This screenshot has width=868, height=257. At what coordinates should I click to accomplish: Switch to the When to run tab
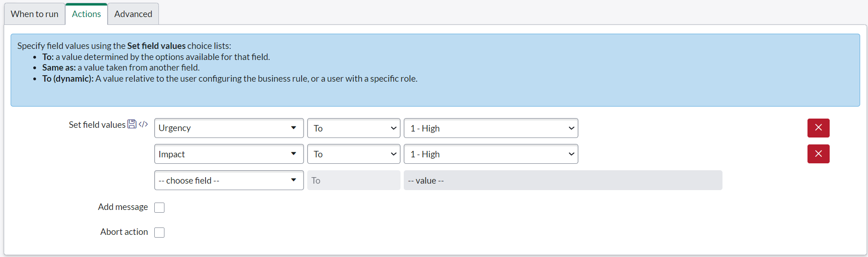(x=35, y=14)
